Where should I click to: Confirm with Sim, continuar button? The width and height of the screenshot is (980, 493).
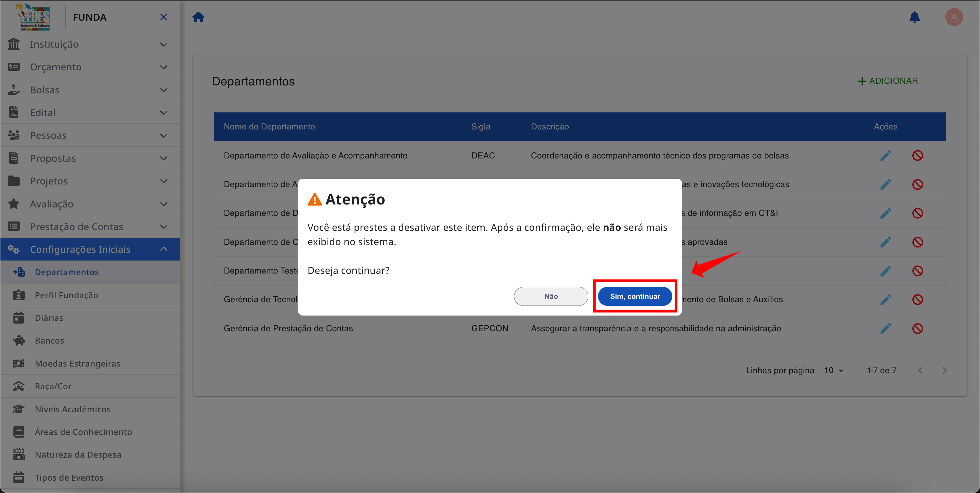[x=635, y=296]
